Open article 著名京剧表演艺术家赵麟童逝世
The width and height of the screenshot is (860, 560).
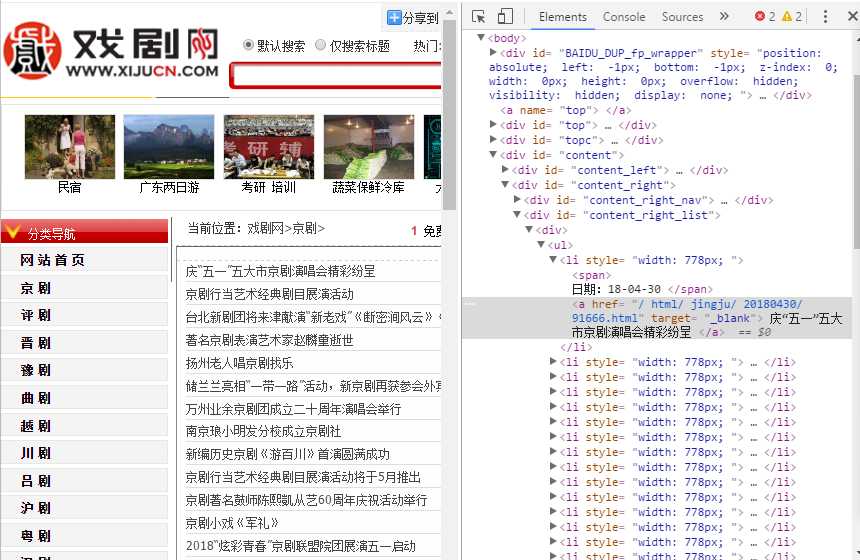(269, 340)
